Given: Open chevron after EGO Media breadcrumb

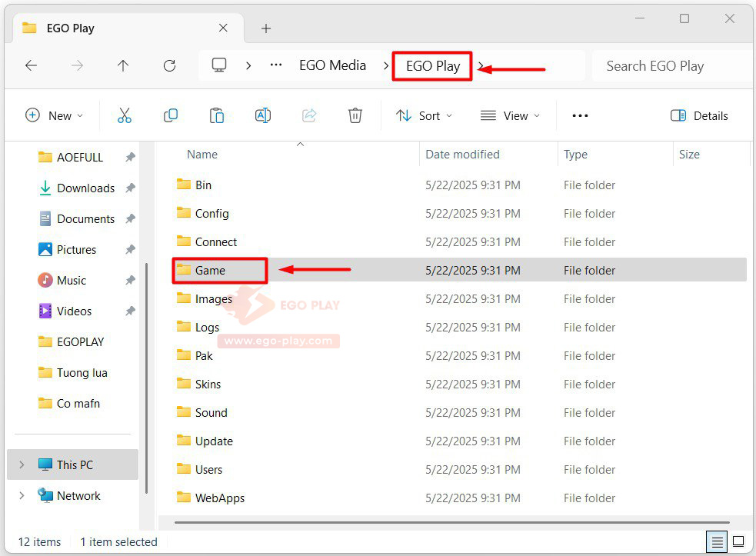Looking at the screenshot, I should coord(385,65).
